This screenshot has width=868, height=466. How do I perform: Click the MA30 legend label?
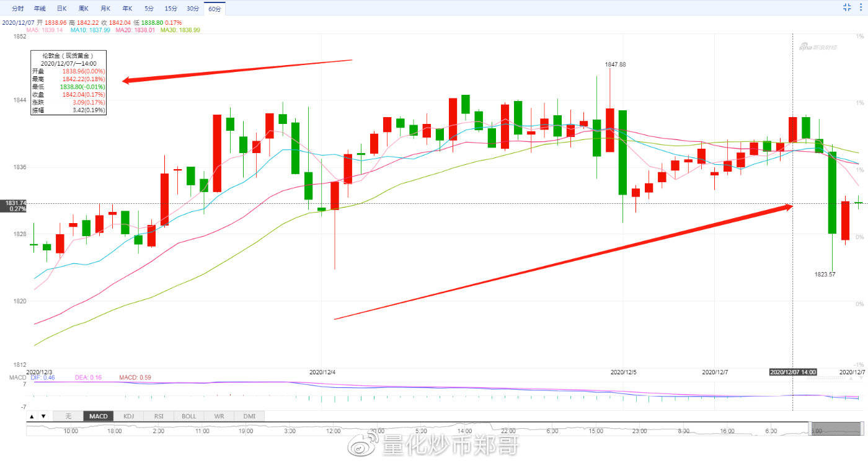(180, 30)
